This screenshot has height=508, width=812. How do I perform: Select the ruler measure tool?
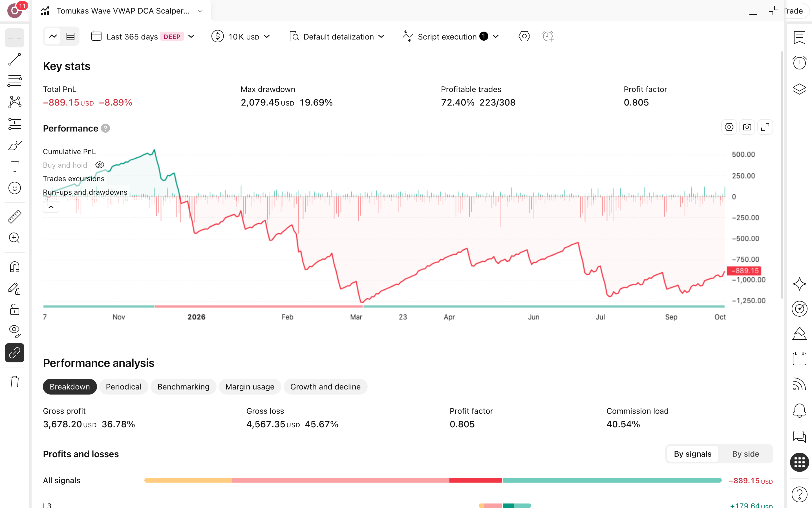click(15, 217)
